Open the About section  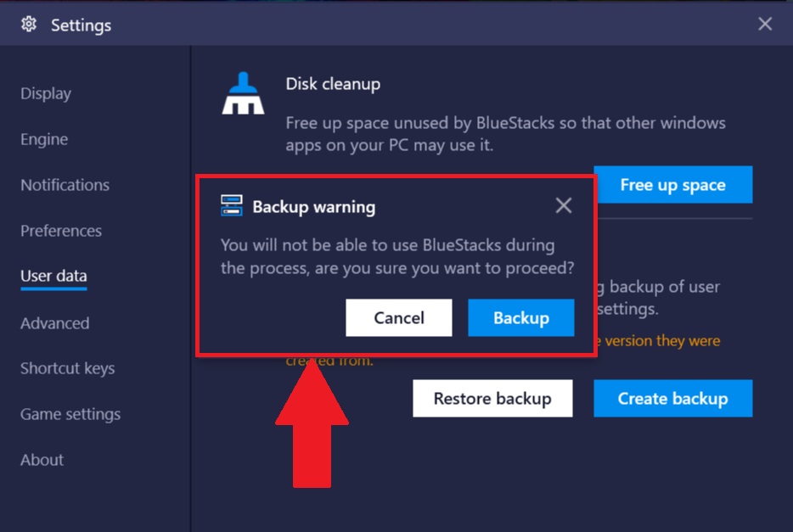42,460
